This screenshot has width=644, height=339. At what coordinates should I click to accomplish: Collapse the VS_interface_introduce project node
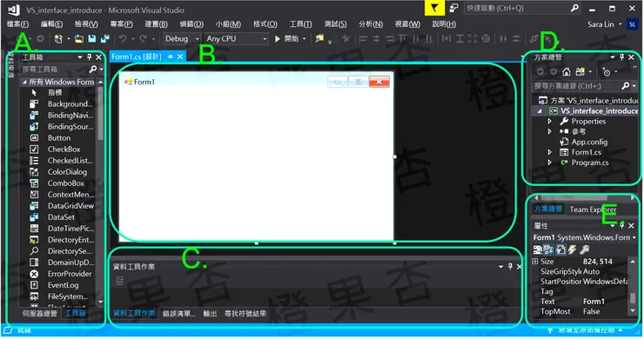coord(540,110)
